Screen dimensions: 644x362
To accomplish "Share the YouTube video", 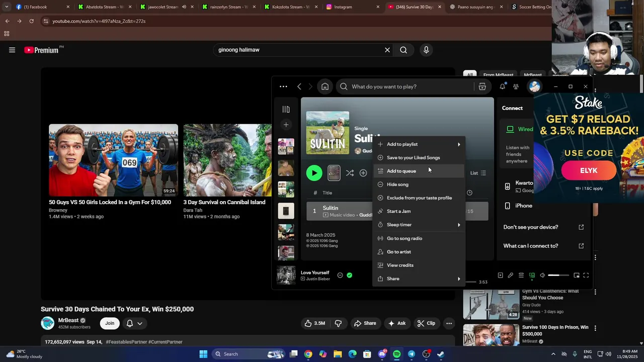I will pos(365,323).
